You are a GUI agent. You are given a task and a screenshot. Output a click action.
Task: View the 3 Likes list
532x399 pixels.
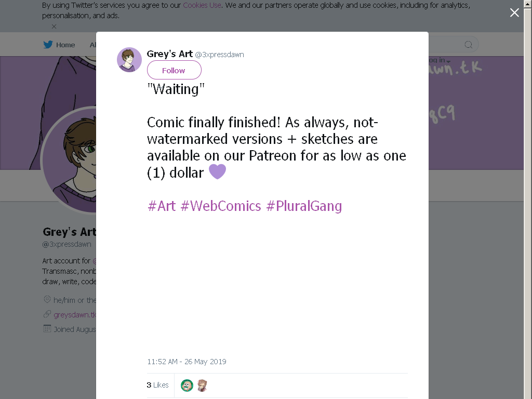click(x=158, y=385)
